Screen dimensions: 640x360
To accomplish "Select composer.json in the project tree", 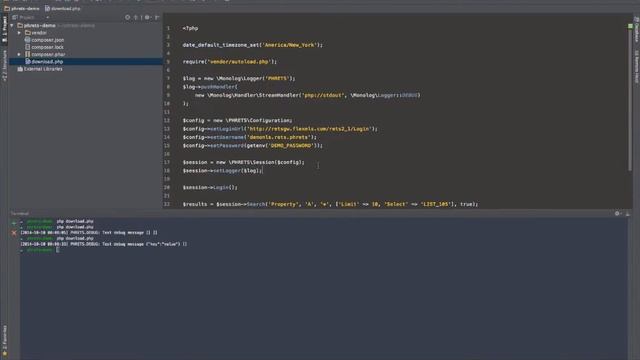I will (x=48, y=40).
